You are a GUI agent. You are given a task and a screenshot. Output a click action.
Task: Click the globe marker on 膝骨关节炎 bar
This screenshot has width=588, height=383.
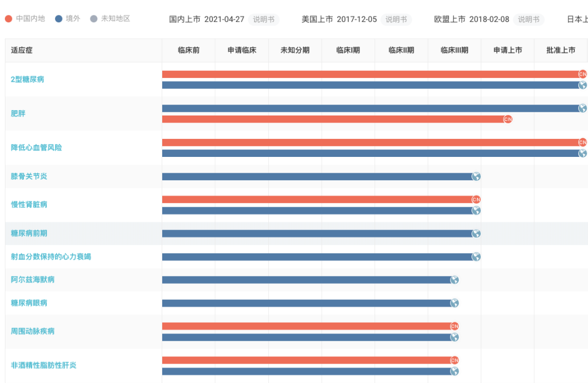coord(476,177)
